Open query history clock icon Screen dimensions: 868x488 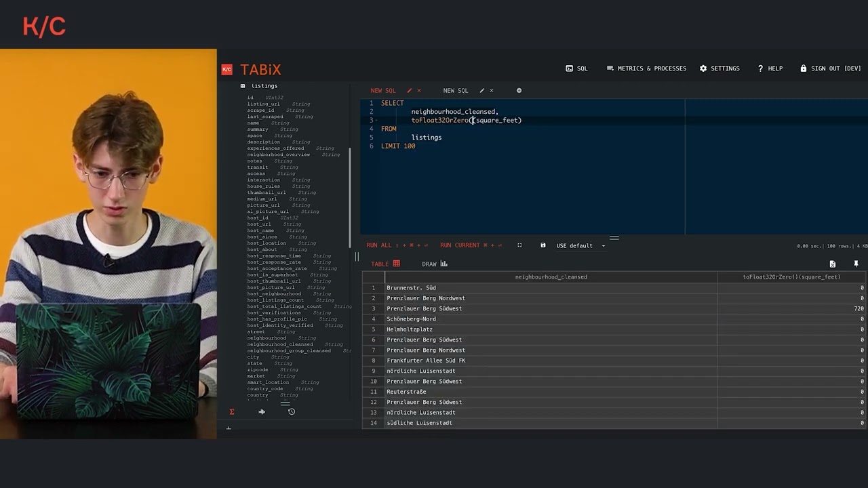(292, 411)
